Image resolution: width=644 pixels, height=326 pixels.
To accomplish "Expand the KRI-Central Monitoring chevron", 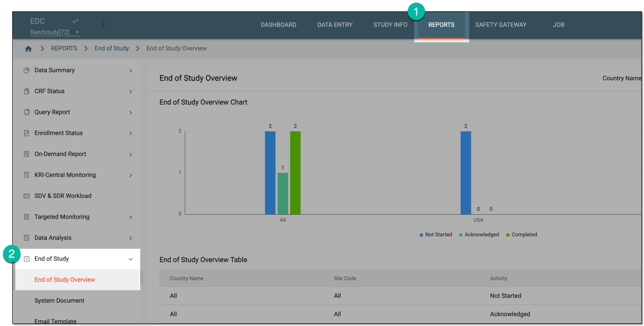I will click(131, 175).
